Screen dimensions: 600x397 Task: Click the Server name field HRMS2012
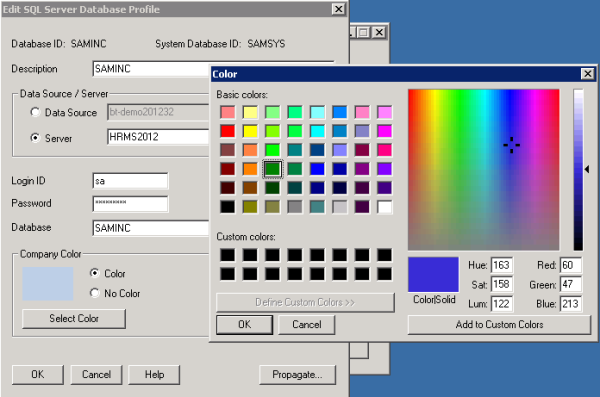click(158, 137)
